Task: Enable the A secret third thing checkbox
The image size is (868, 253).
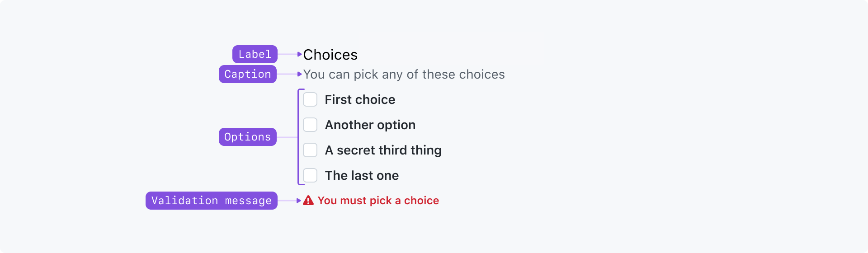Action: (310, 150)
